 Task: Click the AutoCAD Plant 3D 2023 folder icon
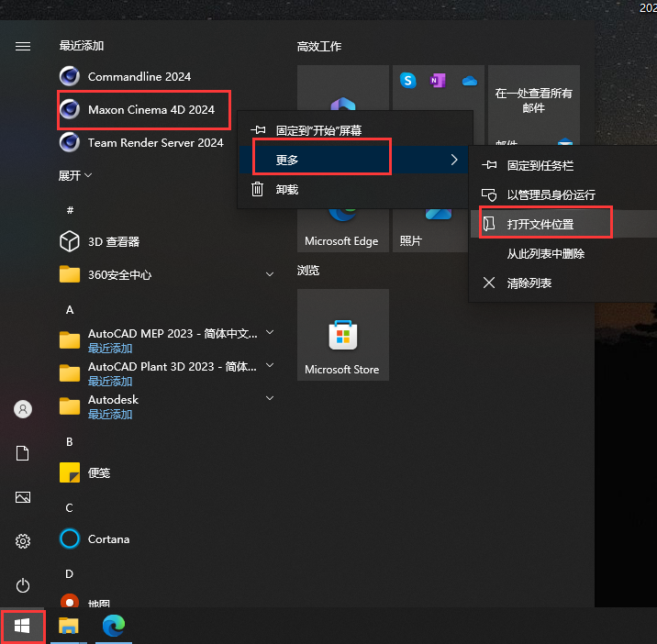tap(70, 372)
